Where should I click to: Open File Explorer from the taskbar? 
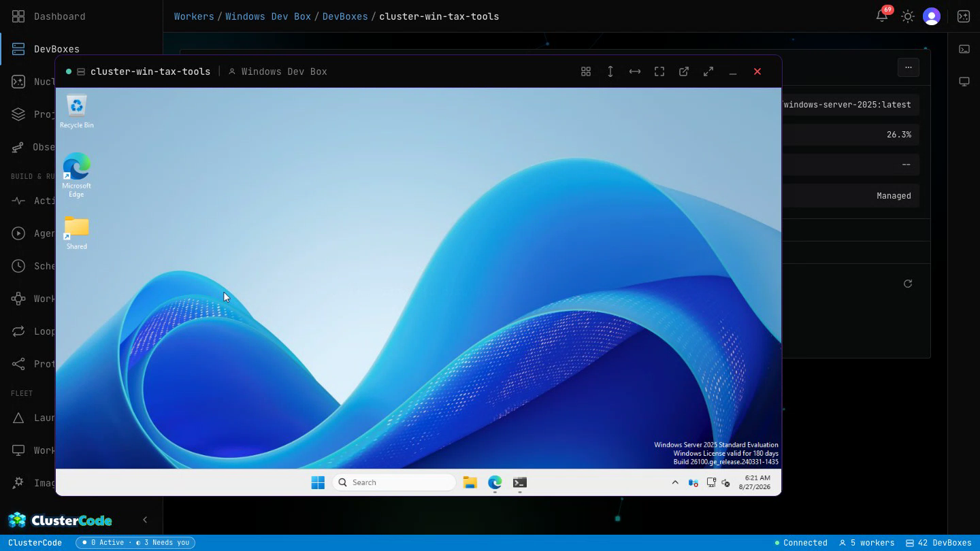(x=470, y=482)
